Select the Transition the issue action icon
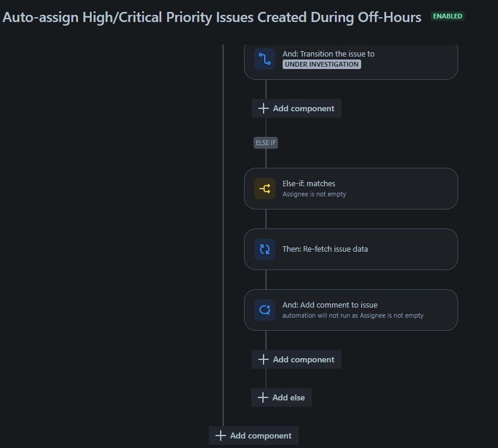The width and height of the screenshot is (498, 448). click(x=264, y=59)
